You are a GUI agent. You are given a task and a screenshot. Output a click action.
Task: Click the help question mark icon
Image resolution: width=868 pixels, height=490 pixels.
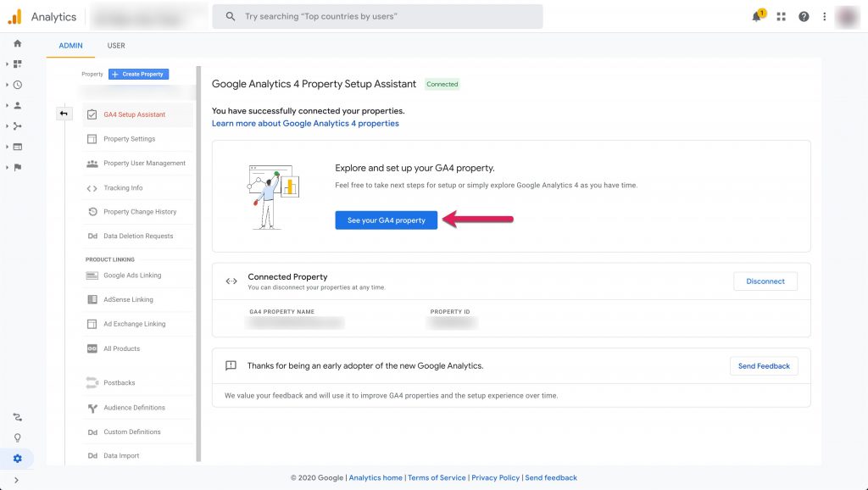[804, 17]
